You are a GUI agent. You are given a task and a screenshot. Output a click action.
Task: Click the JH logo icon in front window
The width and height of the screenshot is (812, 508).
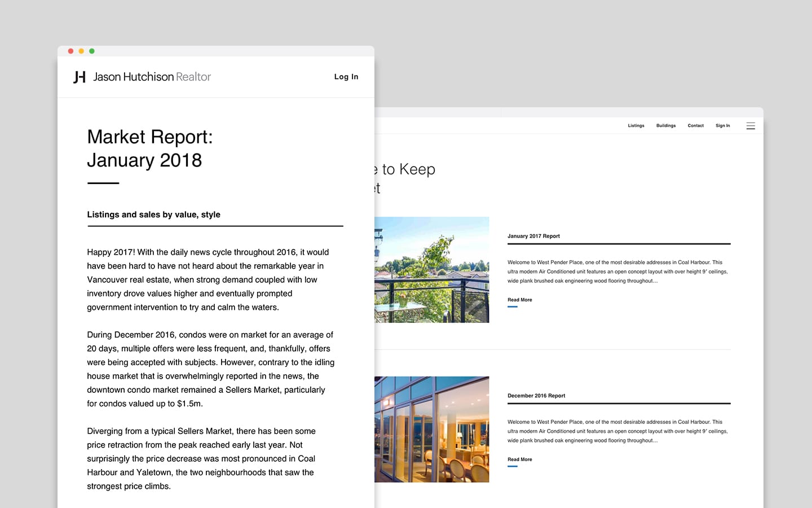click(x=80, y=77)
